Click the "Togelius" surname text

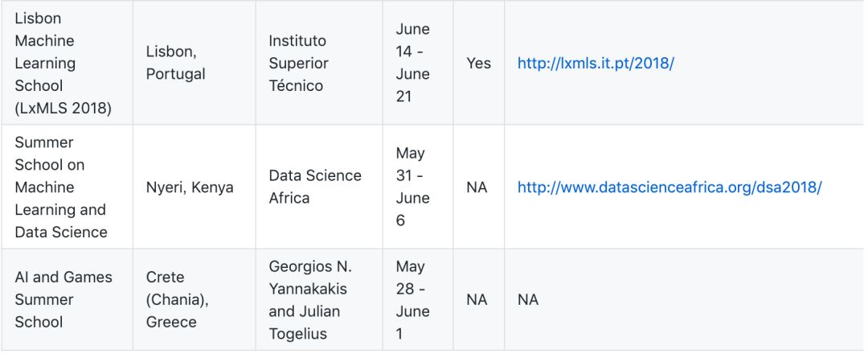[298, 333]
